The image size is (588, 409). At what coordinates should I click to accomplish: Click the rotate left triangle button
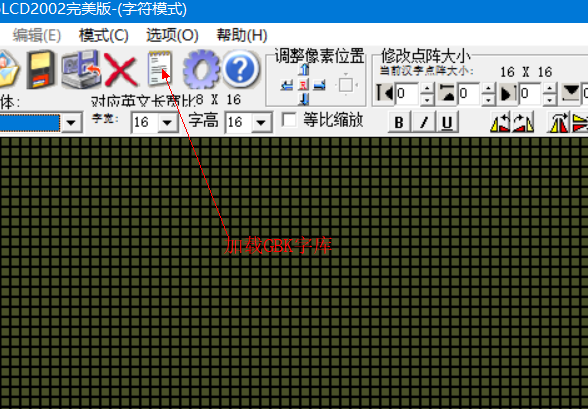500,122
